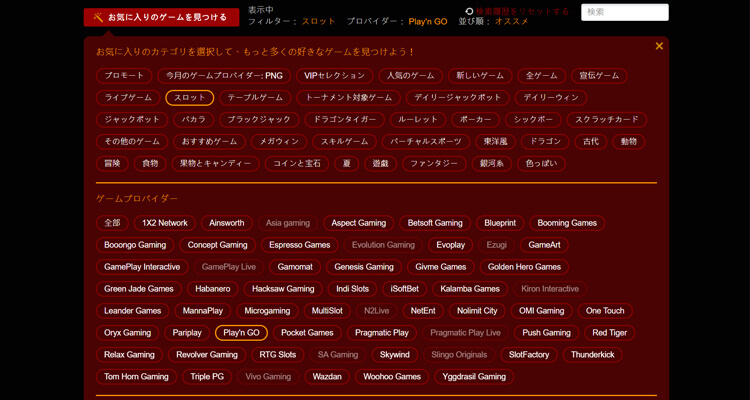The width and height of the screenshot is (750, 400).
Task: Click the 検索履歴をリセットする link
Action: coord(522,11)
